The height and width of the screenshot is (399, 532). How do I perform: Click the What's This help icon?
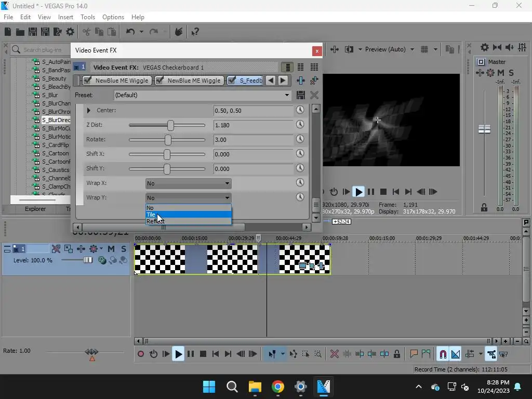coord(195,32)
